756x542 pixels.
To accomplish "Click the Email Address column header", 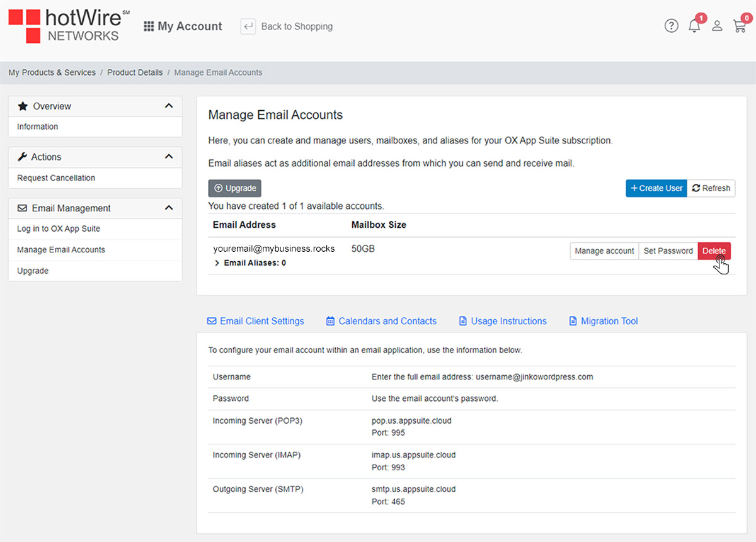I will (244, 225).
